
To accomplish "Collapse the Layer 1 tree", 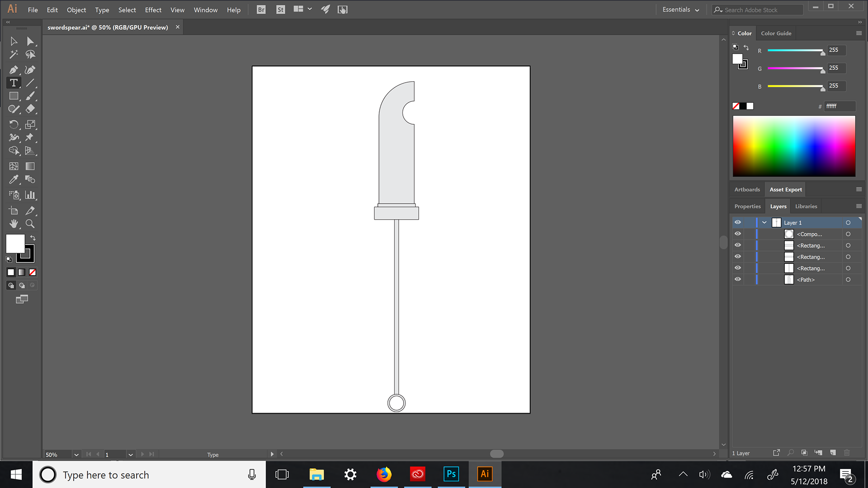I will [764, 222].
